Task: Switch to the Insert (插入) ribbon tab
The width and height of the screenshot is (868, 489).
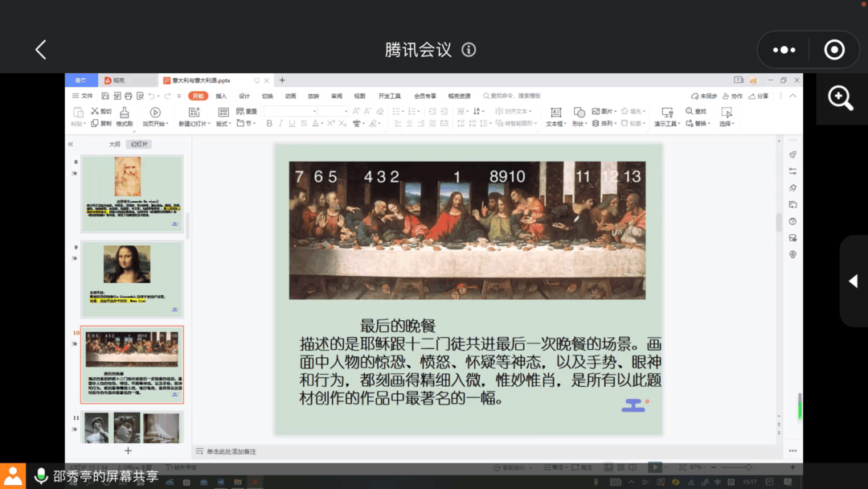Action: tap(221, 96)
